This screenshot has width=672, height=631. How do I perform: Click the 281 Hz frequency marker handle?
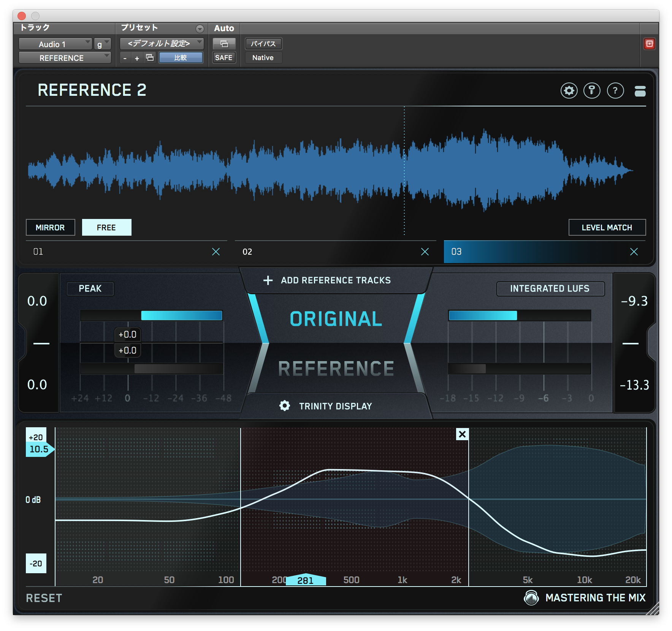(306, 580)
